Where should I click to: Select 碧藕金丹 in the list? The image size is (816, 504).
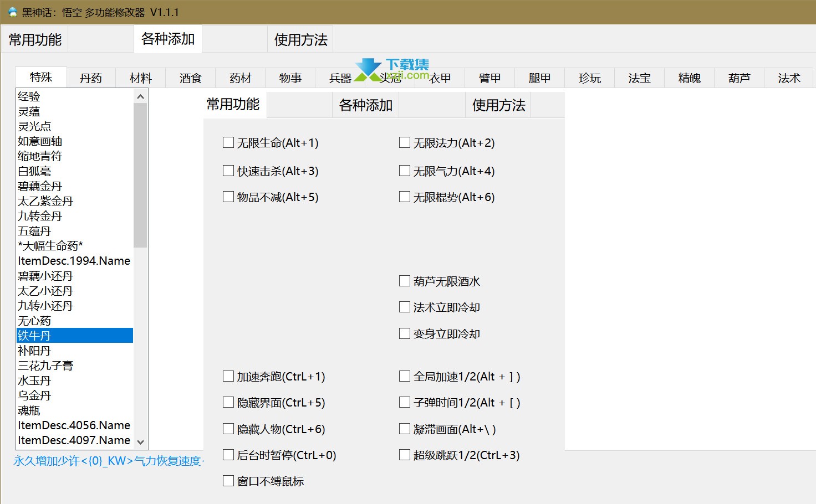[x=75, y=186]
